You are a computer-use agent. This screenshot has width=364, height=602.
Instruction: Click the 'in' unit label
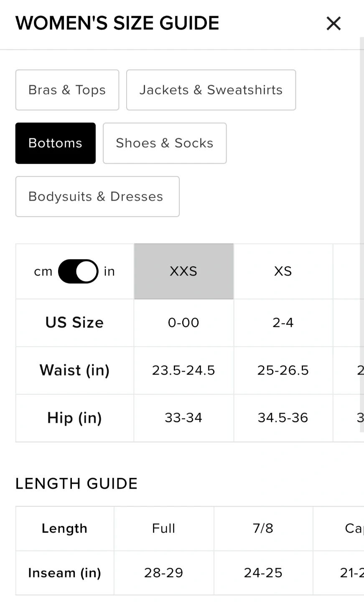(109, 272)
